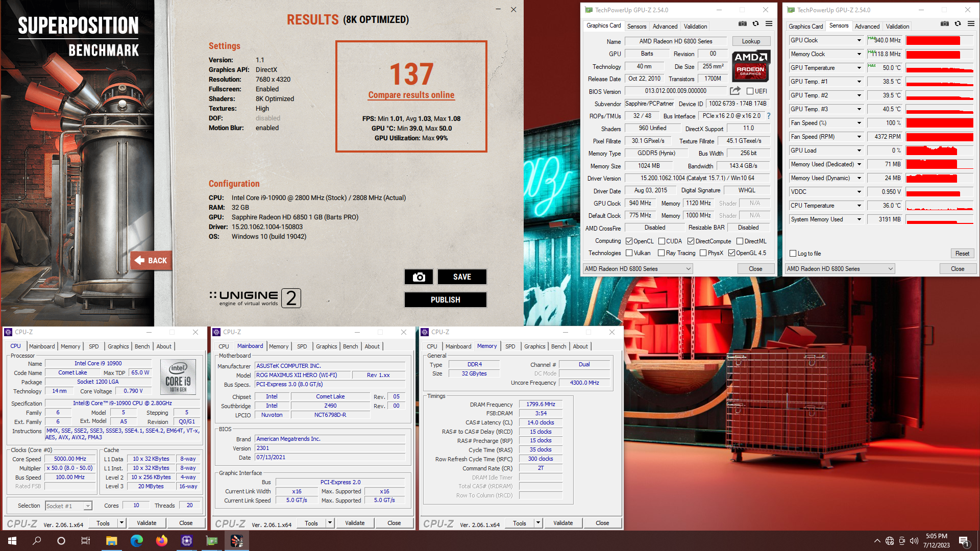
Task: Click the Bus Interface question mark icon
Action: [769, 116]
